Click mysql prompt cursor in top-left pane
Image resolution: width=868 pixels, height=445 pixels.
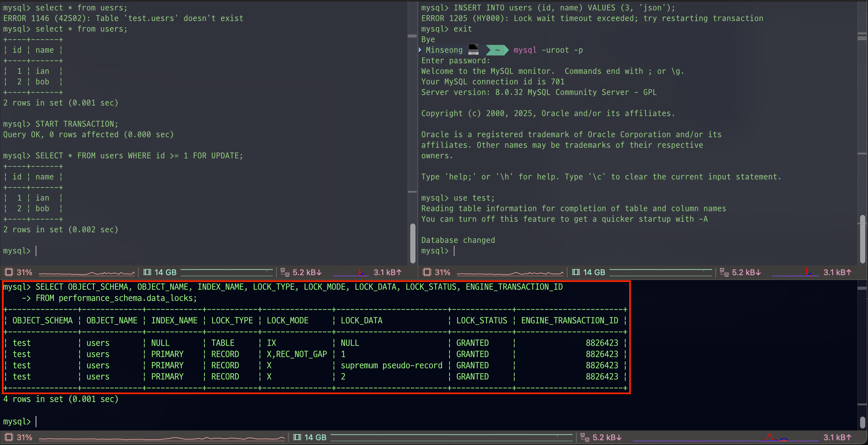click(x=36, y=251)
